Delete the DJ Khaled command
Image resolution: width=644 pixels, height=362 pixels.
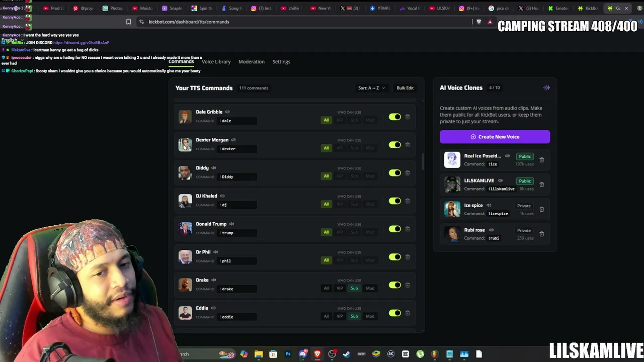408,201
